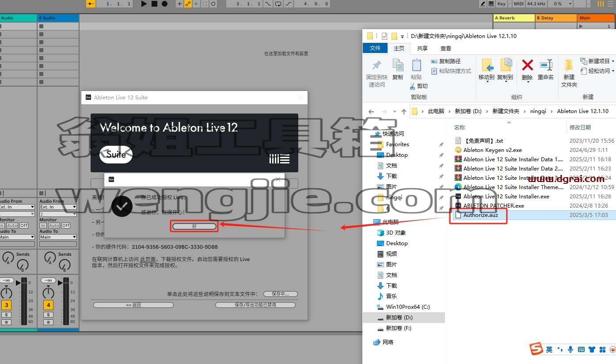Launch Main scene 1 play button

[581, 26]
